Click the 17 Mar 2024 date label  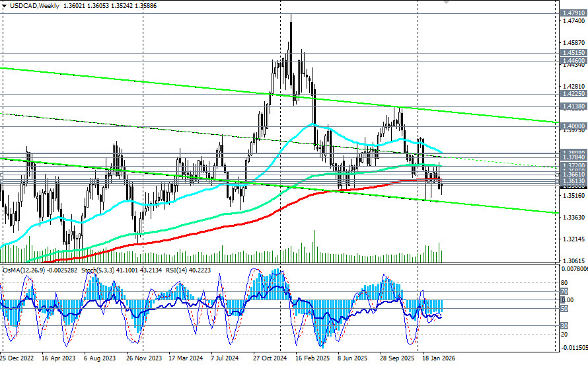[186, 358]
